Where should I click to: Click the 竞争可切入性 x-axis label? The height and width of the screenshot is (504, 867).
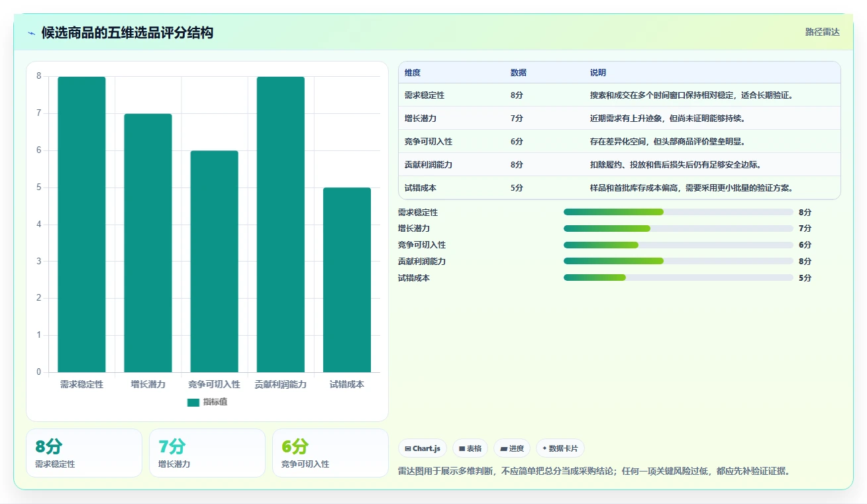pyautogui.click(x=214, y=384)
